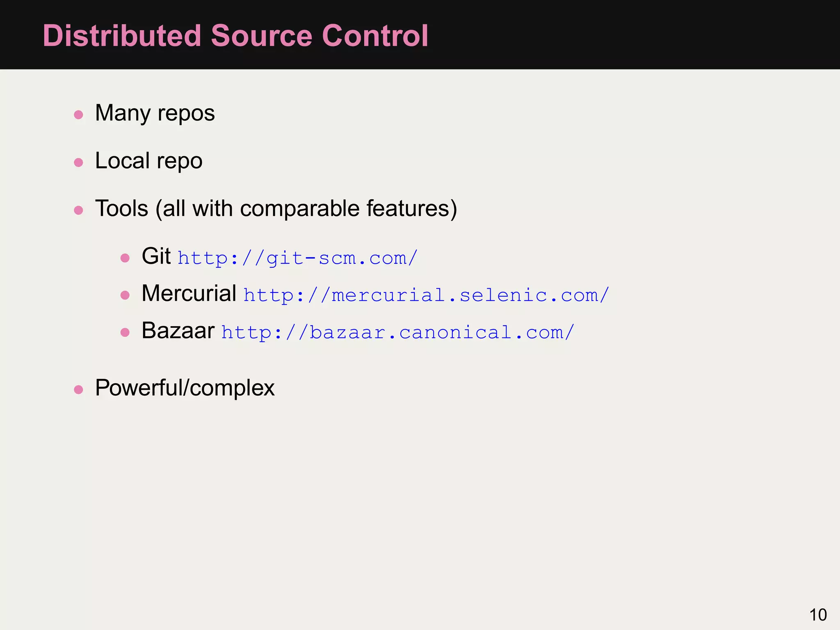
Task: Open the mercurial.selenic.com link
Action: [426, 295]
